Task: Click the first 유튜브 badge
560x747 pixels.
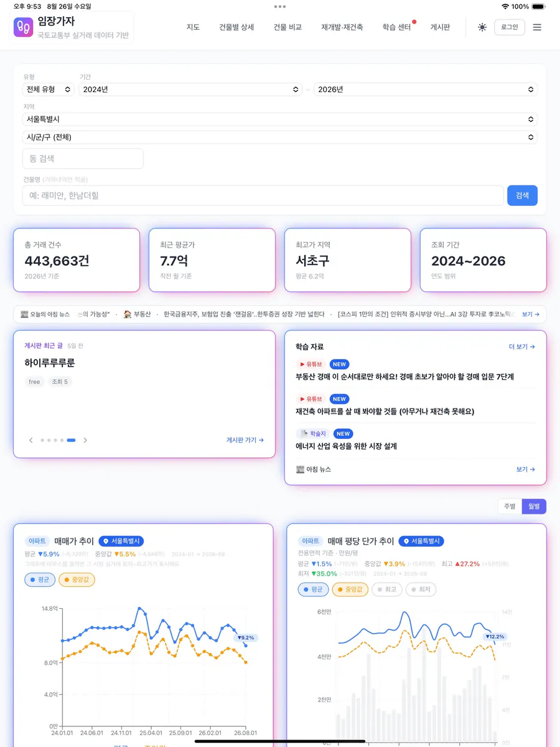Action: (311, 364)
